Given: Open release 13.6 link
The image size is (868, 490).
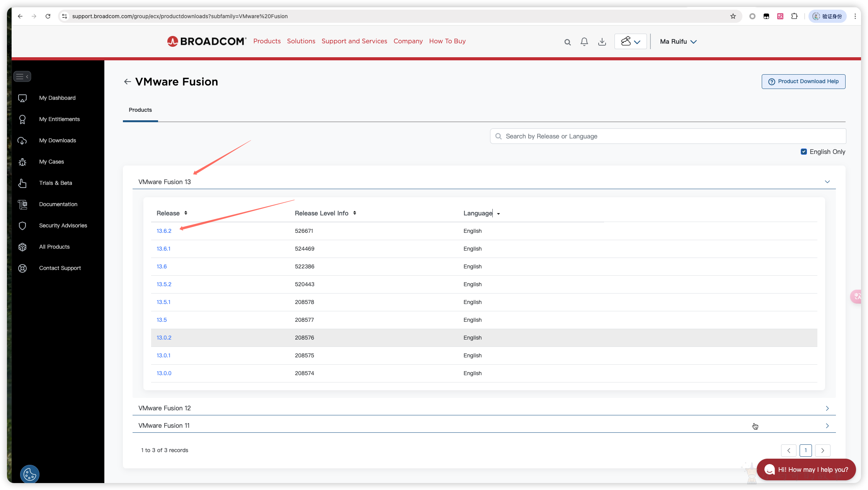Looking at the screenshot, I should click(162, 266).
